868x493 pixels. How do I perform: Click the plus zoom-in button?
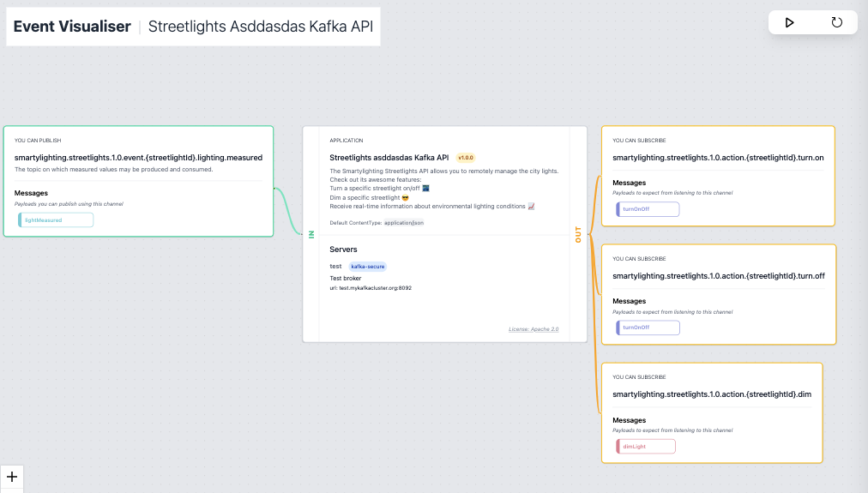point(11,478)
